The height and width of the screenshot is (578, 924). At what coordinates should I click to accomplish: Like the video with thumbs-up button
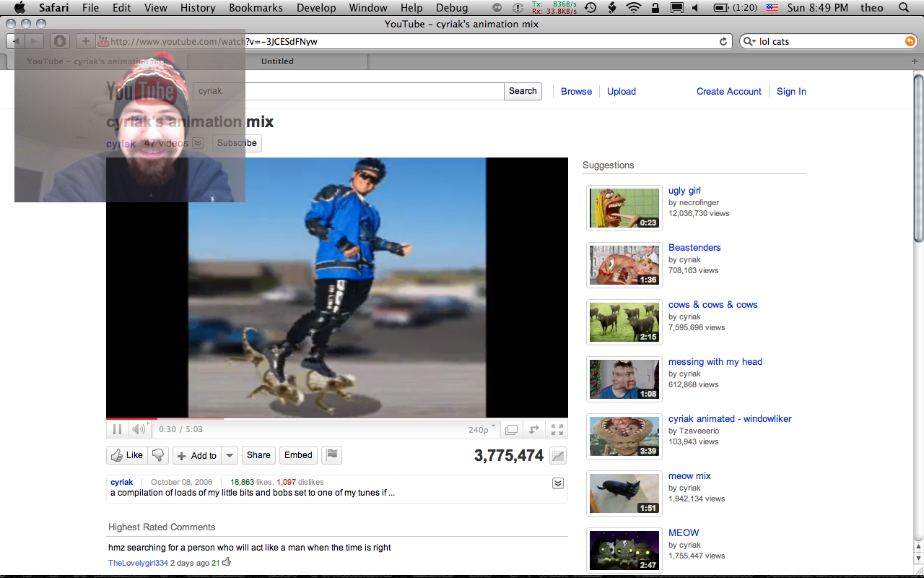126,455
